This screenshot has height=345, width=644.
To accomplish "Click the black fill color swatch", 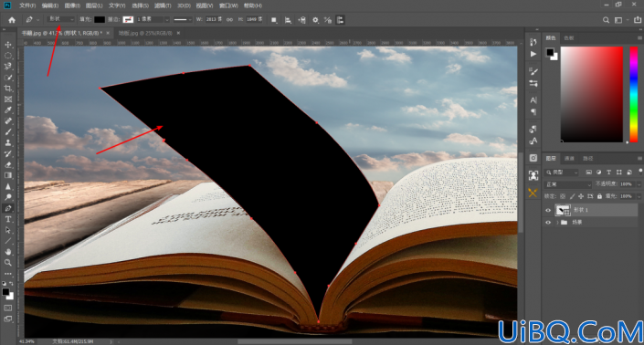I will (x=100, y=19).
